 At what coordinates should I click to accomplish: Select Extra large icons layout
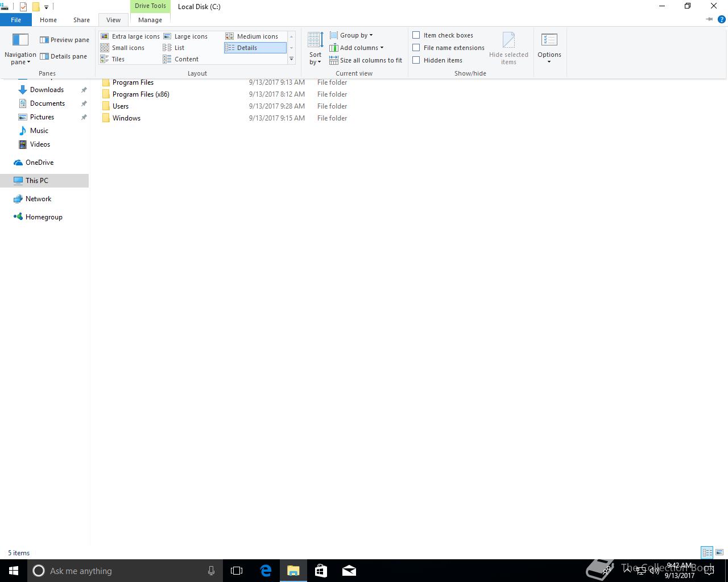point(130,36)
